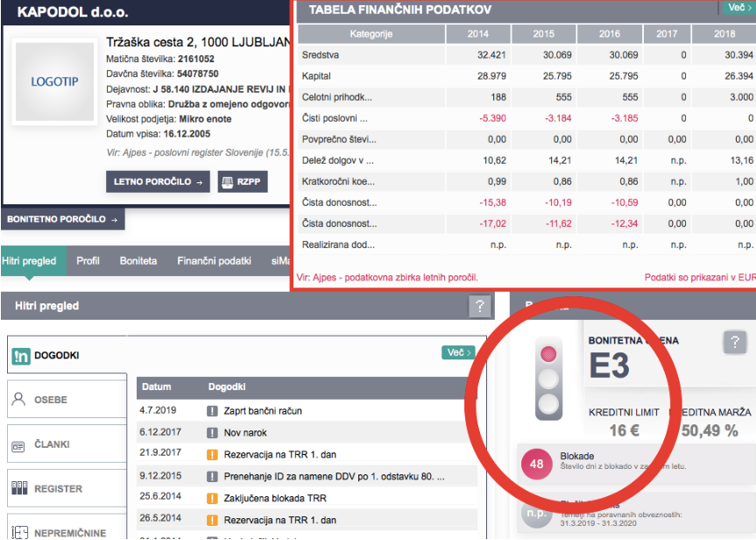This screenshot has width=756, height=540.
Task: Click the traffic light rating indicator
Action: [x=549, y=380]
